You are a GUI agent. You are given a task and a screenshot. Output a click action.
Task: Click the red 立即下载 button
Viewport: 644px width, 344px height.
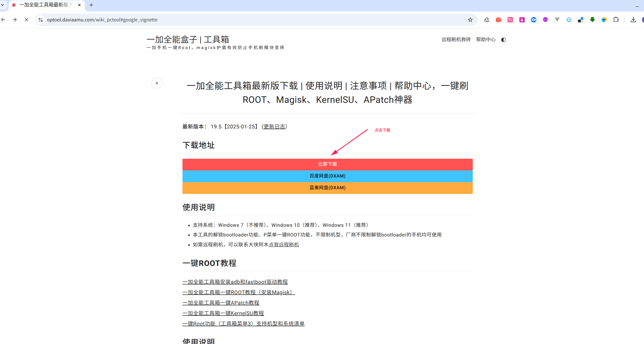click(327, 164)
